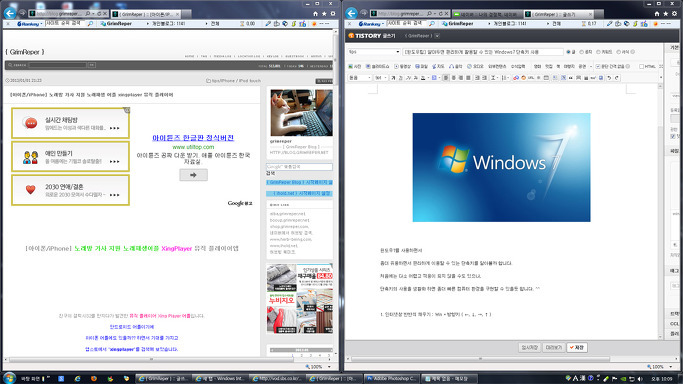Center-align text in the editor toolbar
This screenshot has width=683, height=384.
tap(453, 78)
